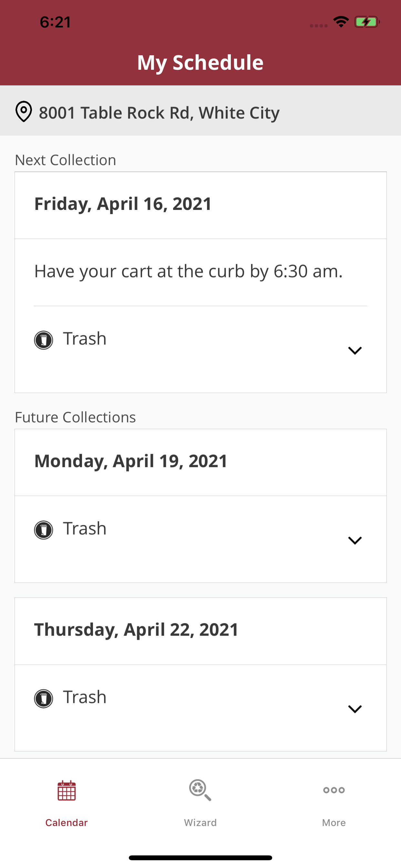Tap the battery charging indicator
Viewport: 401px width, 868px height.
pos(367,22)
